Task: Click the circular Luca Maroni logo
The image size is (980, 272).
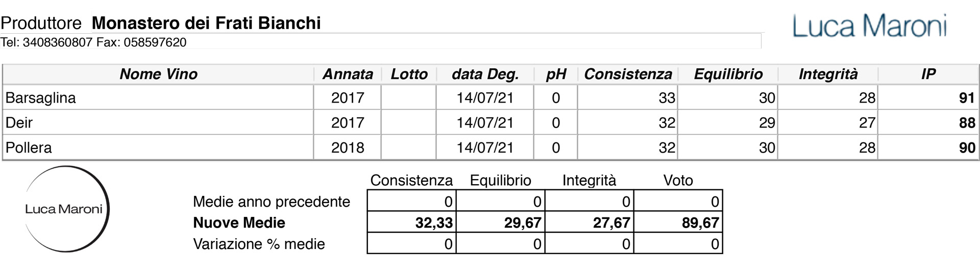Action: coord(65,209)
